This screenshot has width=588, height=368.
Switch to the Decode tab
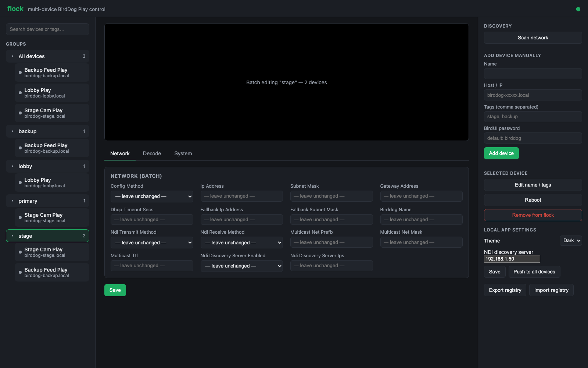coord(152,153)
